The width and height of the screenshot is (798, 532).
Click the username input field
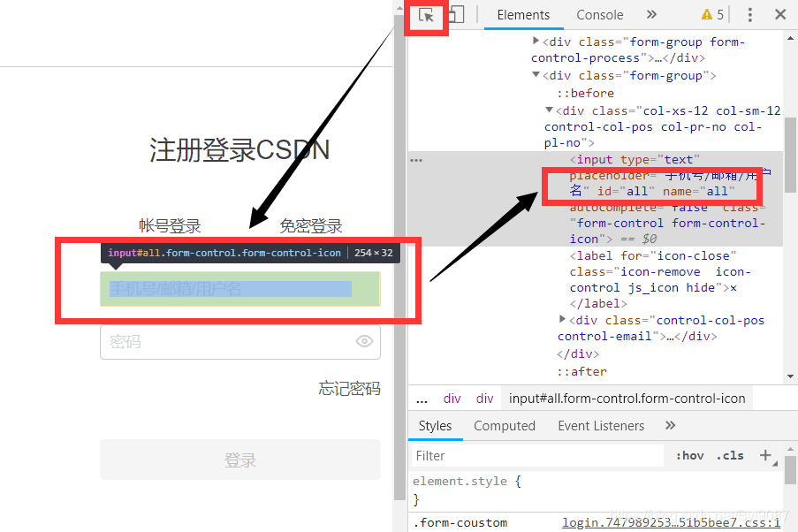tap(240, 289)
